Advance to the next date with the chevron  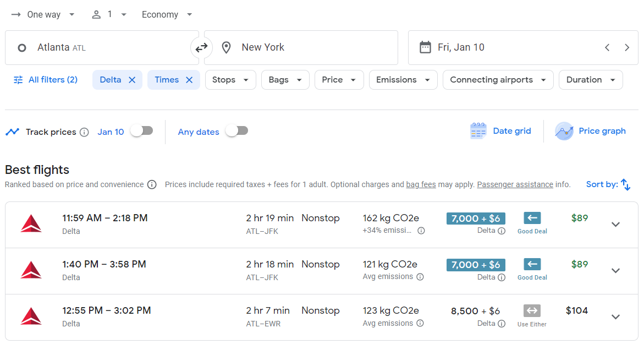tap(627, 47)
